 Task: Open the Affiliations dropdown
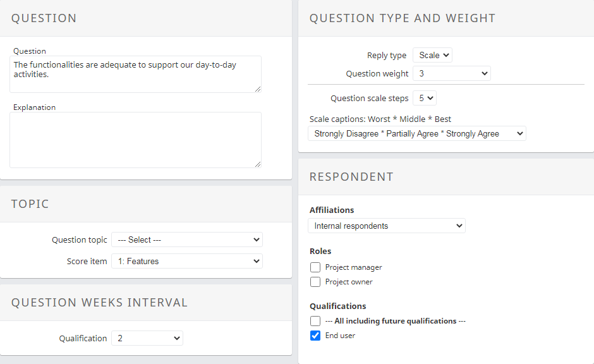click(x=387, y=226)
